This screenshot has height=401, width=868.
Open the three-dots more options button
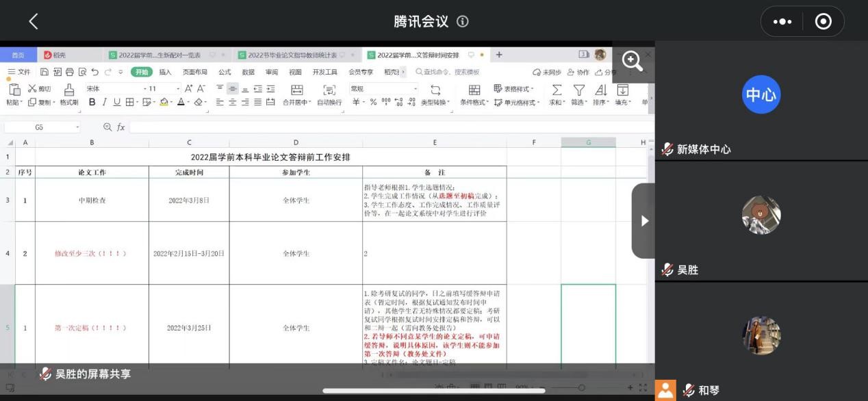(x=782, y=22)
